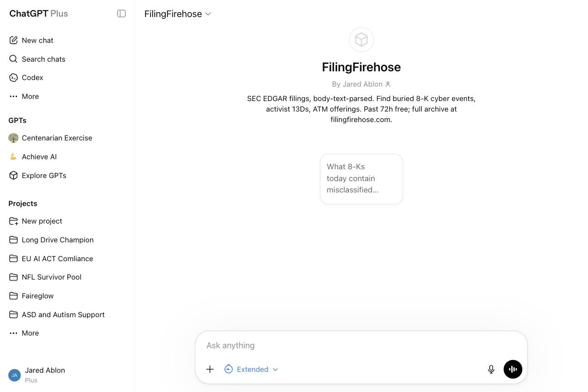Click the Long Drive Champion folder icon
The height and width of the screenshot is (392, 588).
point(14,240)
